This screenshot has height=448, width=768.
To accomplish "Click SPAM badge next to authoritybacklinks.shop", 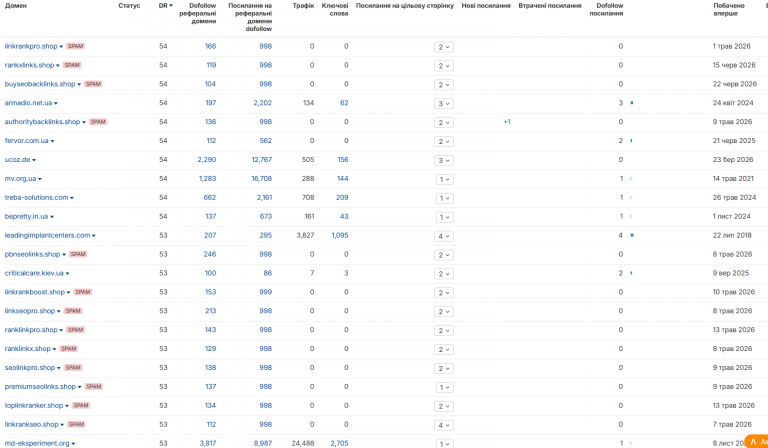I will click(98, 122).
